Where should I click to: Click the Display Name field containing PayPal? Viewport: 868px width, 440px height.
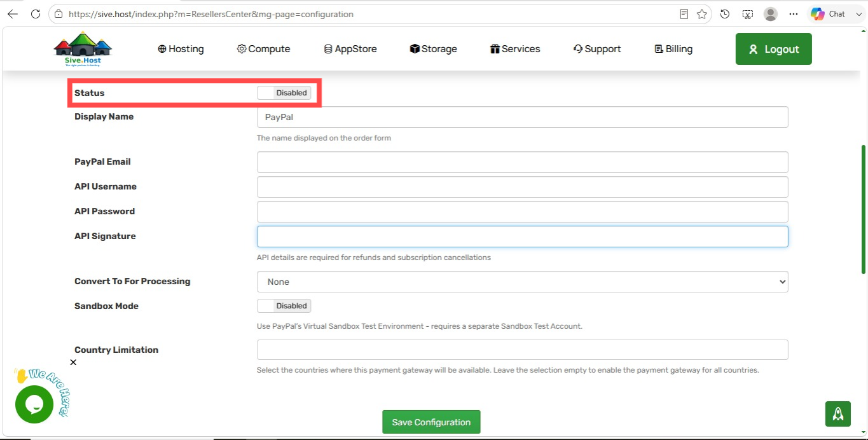523,117
